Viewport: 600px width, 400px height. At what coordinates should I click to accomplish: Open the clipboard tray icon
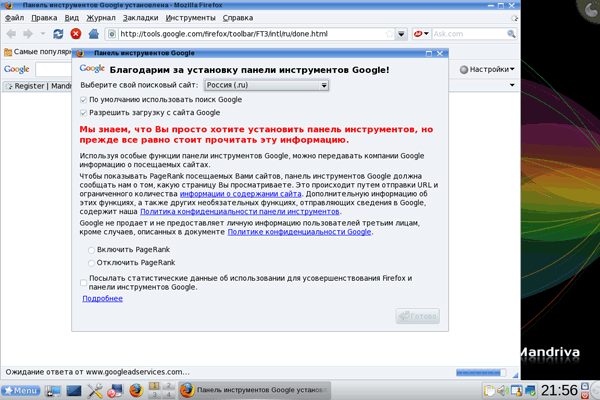point(489,391)
